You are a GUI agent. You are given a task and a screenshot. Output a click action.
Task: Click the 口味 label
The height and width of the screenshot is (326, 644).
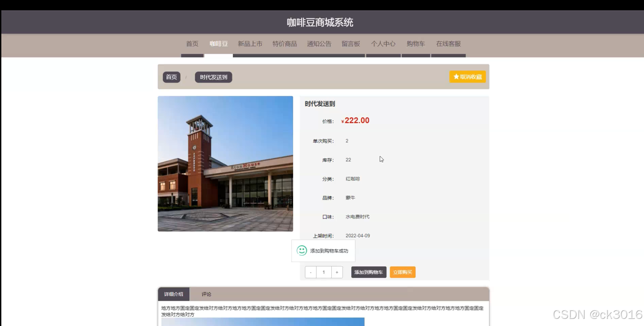[x=328, y=217]
